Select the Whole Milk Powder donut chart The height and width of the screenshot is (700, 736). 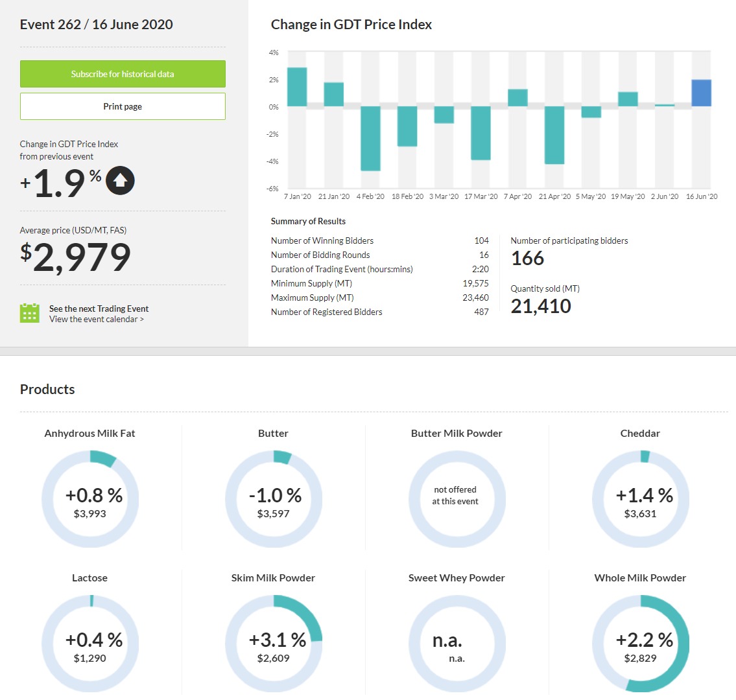tap(640, 644)
